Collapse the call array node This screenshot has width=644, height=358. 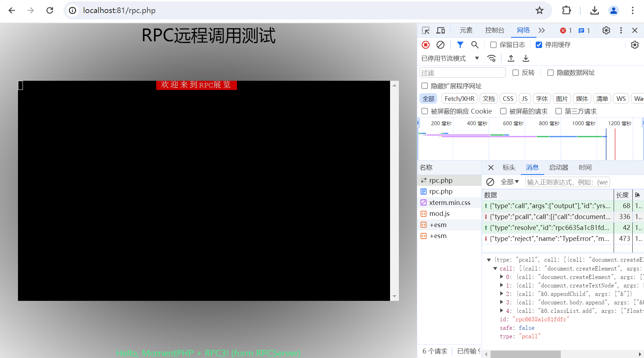(x=495, y=268)
